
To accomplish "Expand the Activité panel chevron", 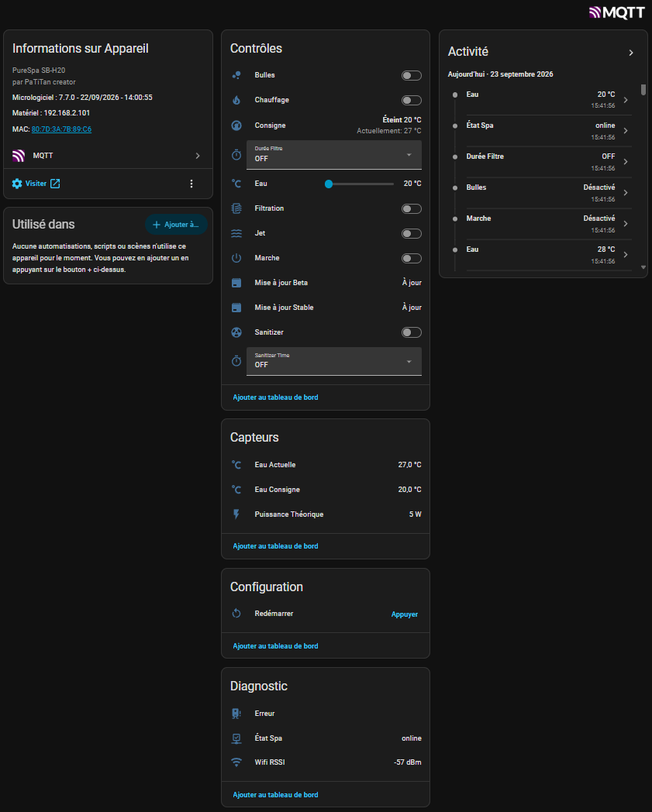I will tap(631, 53).
